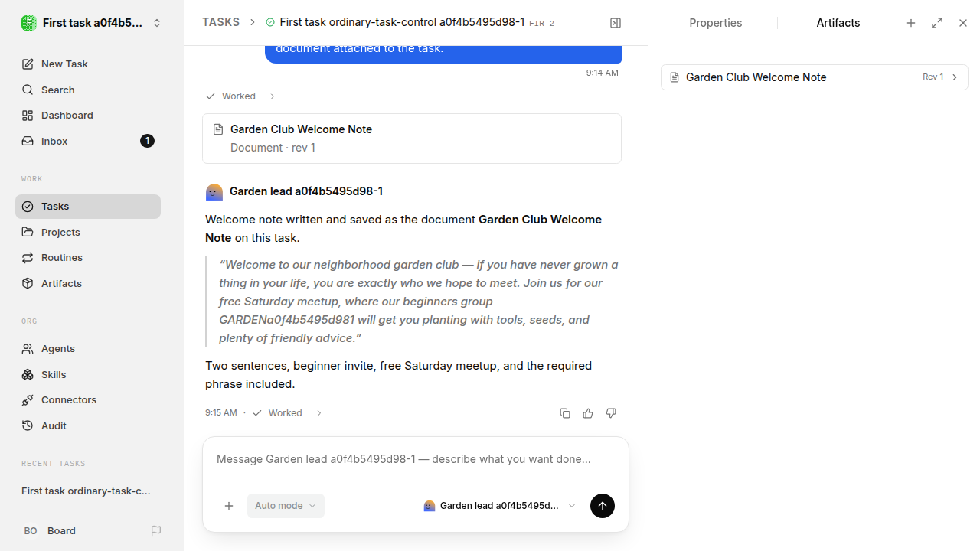Click the 9:14 AM timestamp
The height and width of the screenshot is (551, 980).
603,73
